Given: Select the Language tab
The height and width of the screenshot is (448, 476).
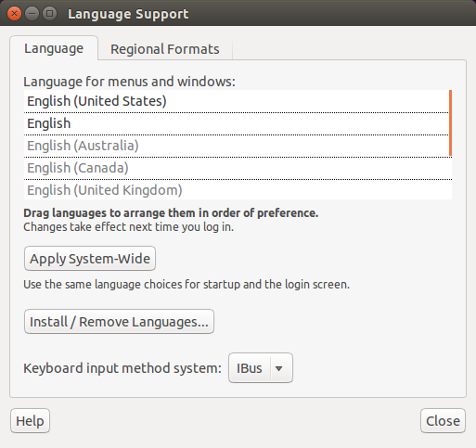Looking at the screenshot, I should (x=54, y=48).
